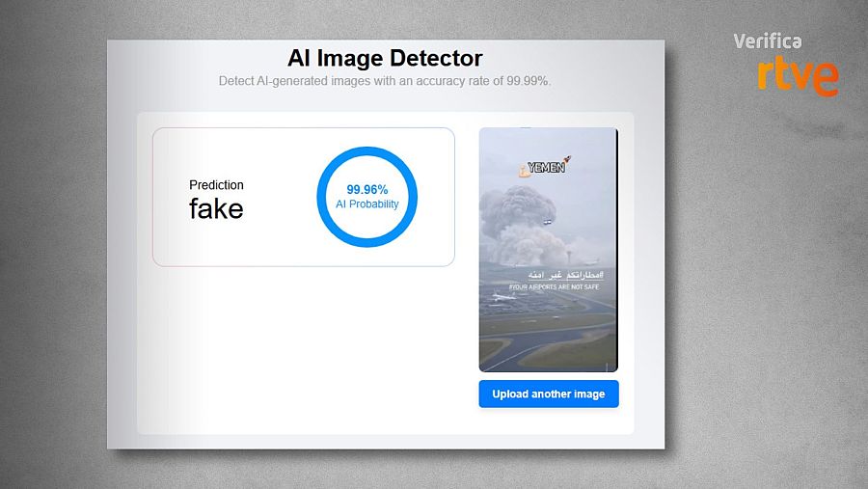Click the uploaded airport explosion thumbnail
This screenshot has width=868, height=489.
click(548, 249)
